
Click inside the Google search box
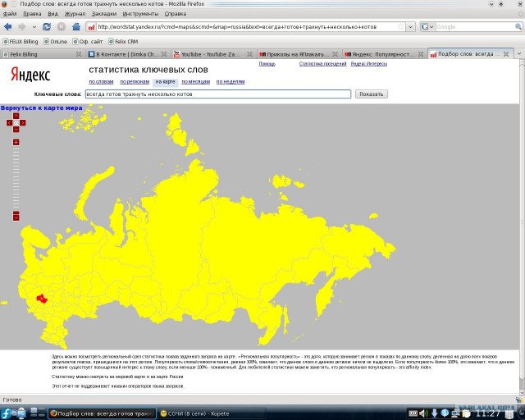(475, 27)
